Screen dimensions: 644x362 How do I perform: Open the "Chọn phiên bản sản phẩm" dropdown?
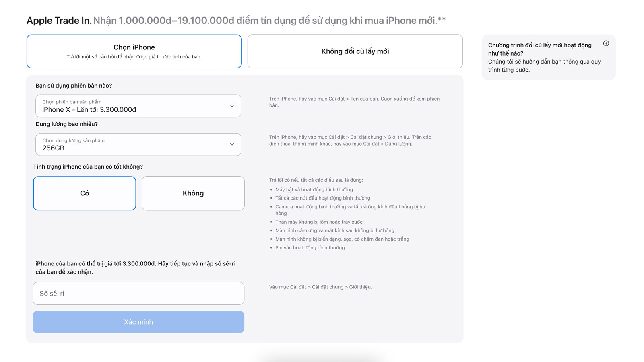click(138, 106)
